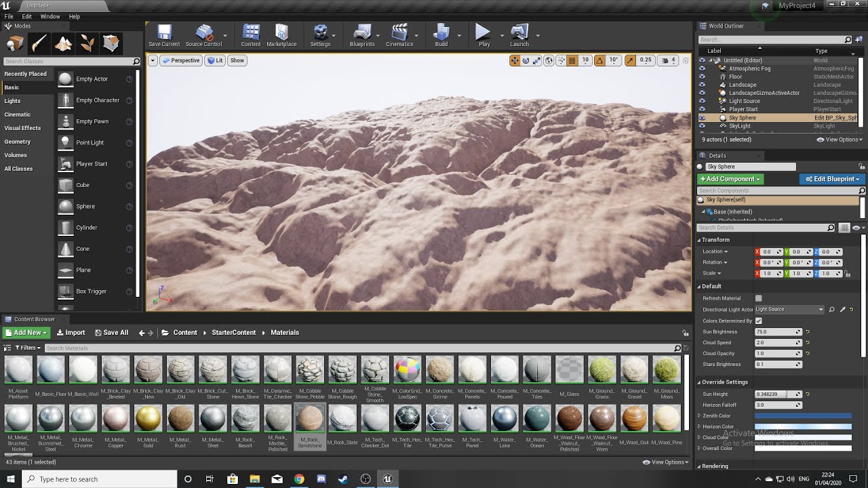The height and width of the screenshot is (488, 868).
Task: Open the Help menu
Action: tap(75, 16)
